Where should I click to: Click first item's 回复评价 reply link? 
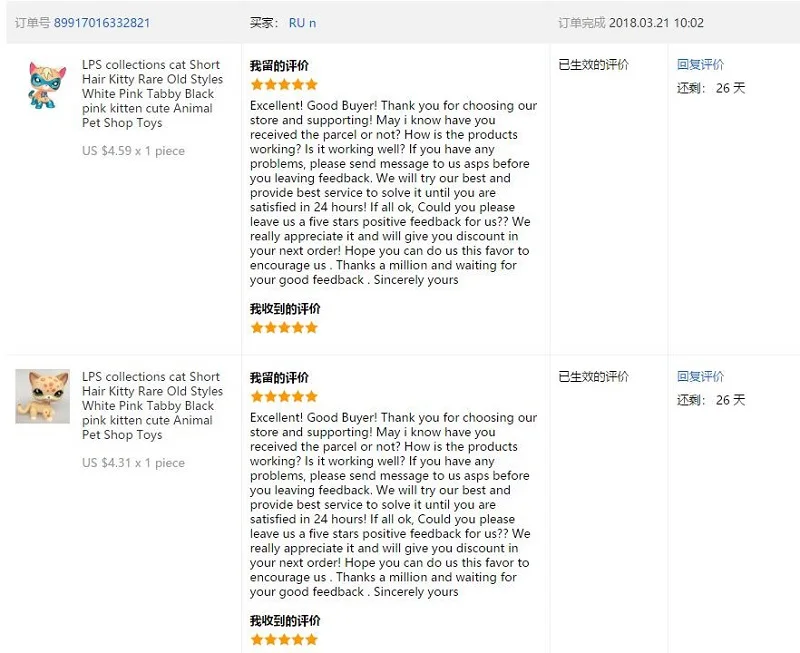tap(701, 64)
